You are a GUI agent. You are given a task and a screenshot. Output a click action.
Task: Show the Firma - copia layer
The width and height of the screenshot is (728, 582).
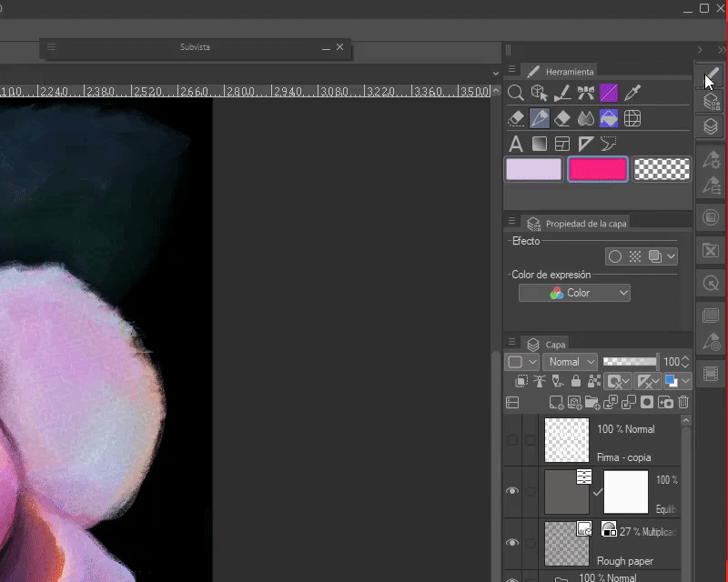(512, 440)
